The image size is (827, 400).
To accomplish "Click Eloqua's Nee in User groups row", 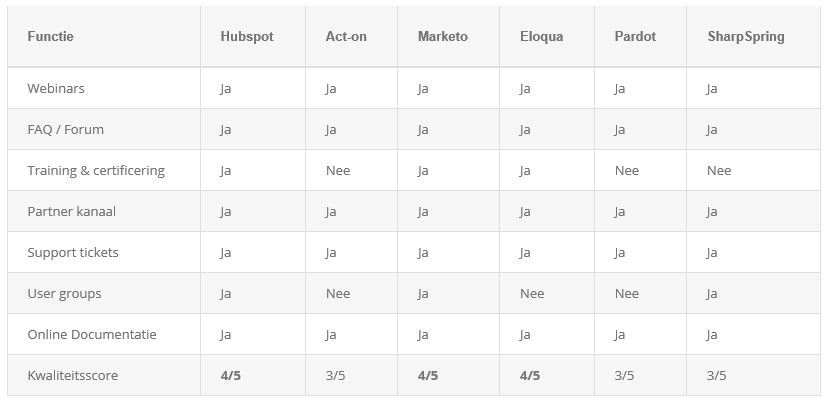I will click(x=532, y=293).
